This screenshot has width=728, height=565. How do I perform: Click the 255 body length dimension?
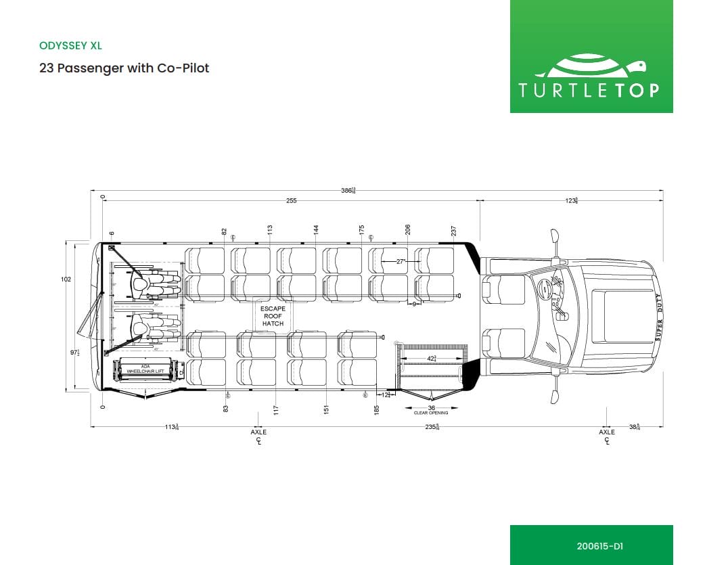tap(291, 201)
